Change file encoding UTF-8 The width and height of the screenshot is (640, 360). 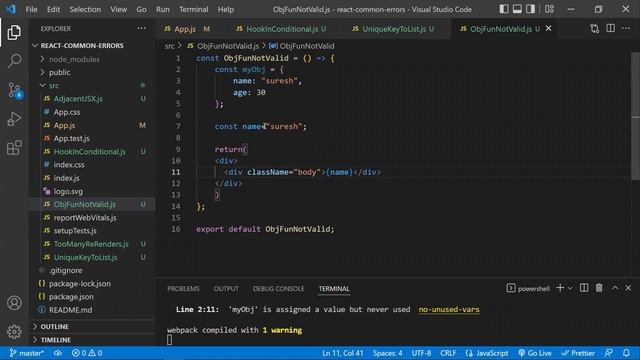[x=421, y=353]
